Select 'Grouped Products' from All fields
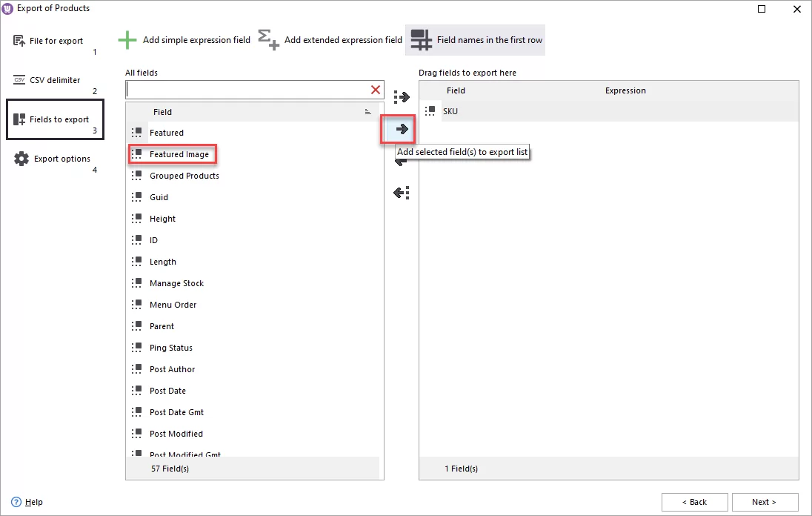The image size is (812, 516). pyautogui.click(x=185, y=176)
